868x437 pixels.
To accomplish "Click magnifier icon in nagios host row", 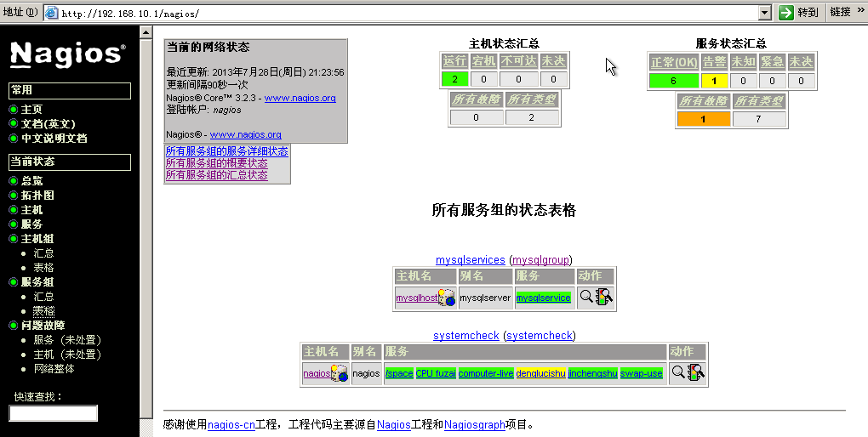I will (677, 372).
